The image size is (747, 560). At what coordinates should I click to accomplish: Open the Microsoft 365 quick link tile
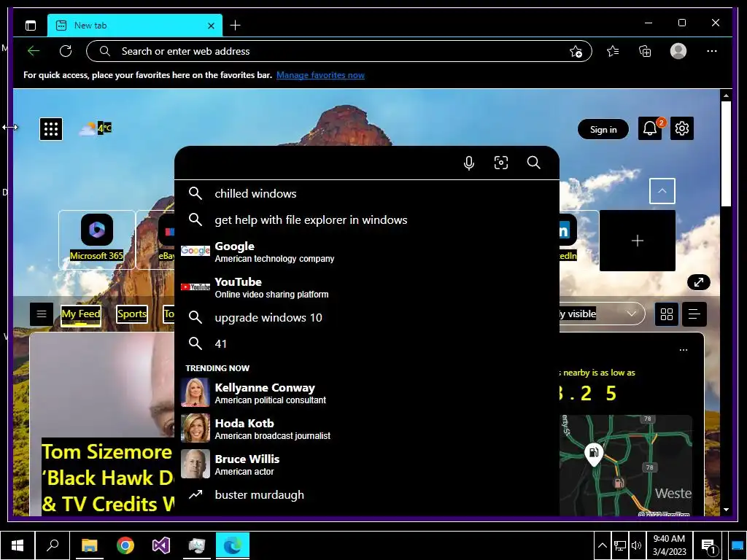coord(97,239)
